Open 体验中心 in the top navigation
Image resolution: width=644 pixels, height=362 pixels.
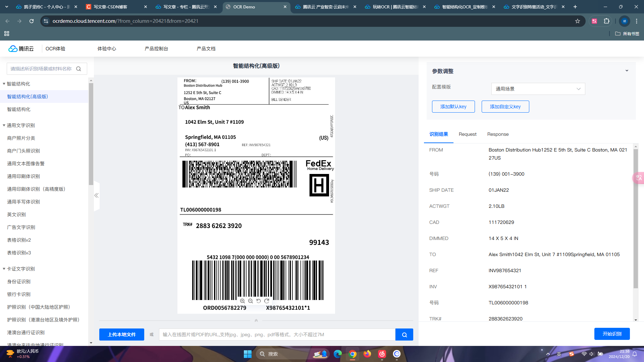107,49
